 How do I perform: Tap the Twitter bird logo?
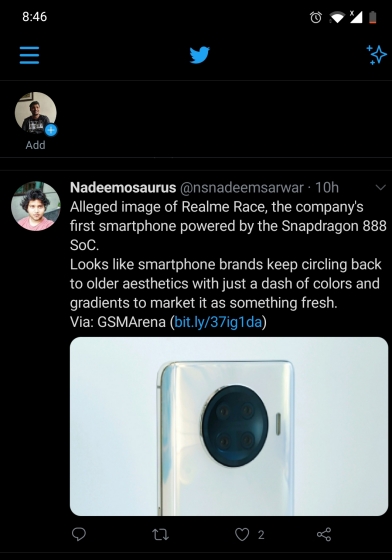(x=199, y=55)
